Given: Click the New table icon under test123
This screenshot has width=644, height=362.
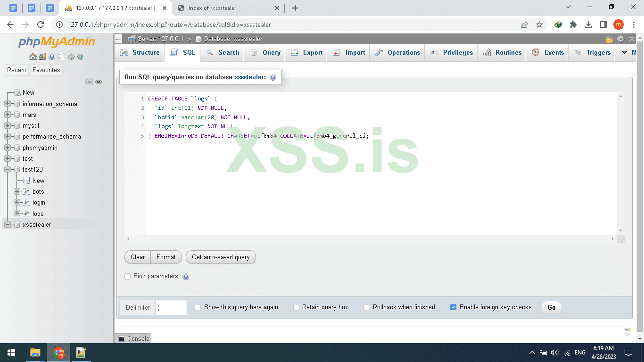Looking at the screenshot, I should [x=27, y=181].
